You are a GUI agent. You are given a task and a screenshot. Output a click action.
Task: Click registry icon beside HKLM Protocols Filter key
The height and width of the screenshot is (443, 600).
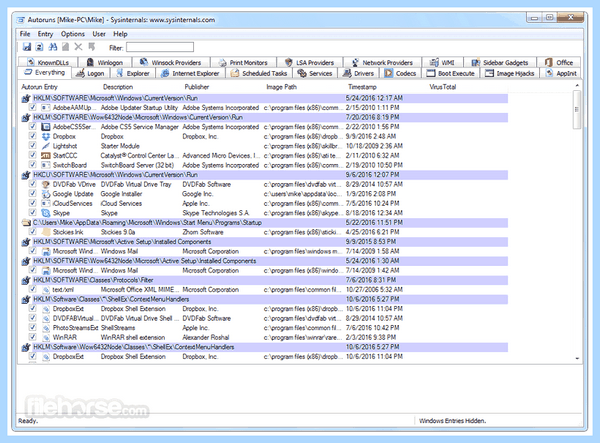[26, 280]
